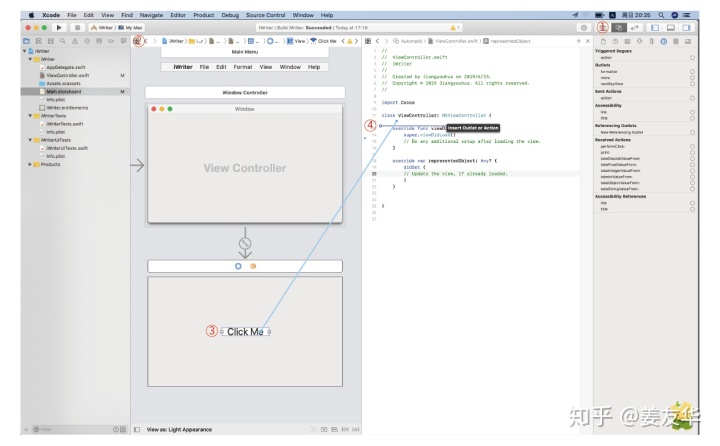Image resolution: width=720 pixels, height=446 pixels.
Task: Collapse the iWriter group folder
Action: pyautogui.click(x=30, y=59)
